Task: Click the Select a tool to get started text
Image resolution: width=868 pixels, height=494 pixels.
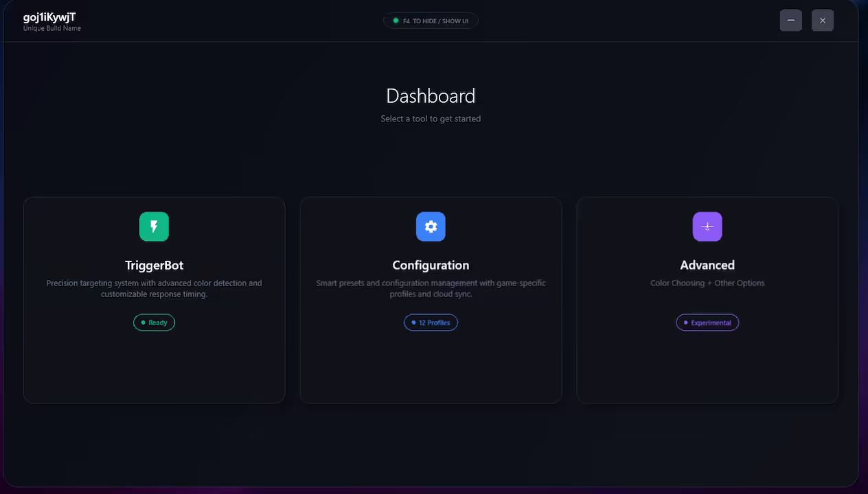Action: 431,119
